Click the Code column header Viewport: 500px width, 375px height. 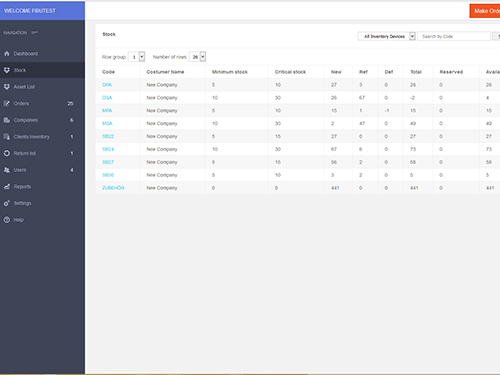pyautogui.click(x=108, y=72)
